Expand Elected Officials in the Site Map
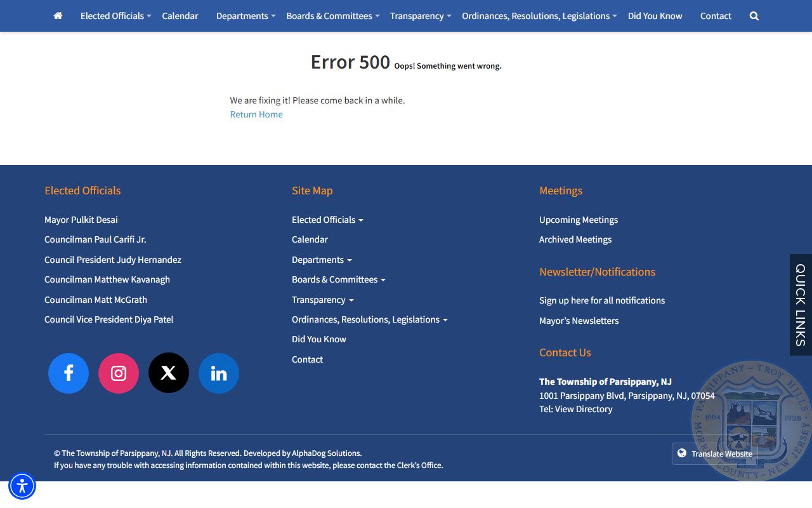812x508 pixels. (x=327, y=220)
